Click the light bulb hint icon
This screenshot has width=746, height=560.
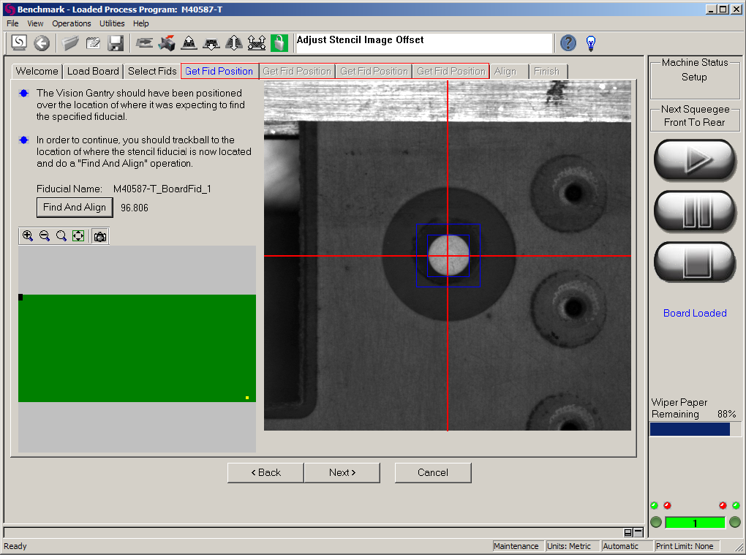591,43
